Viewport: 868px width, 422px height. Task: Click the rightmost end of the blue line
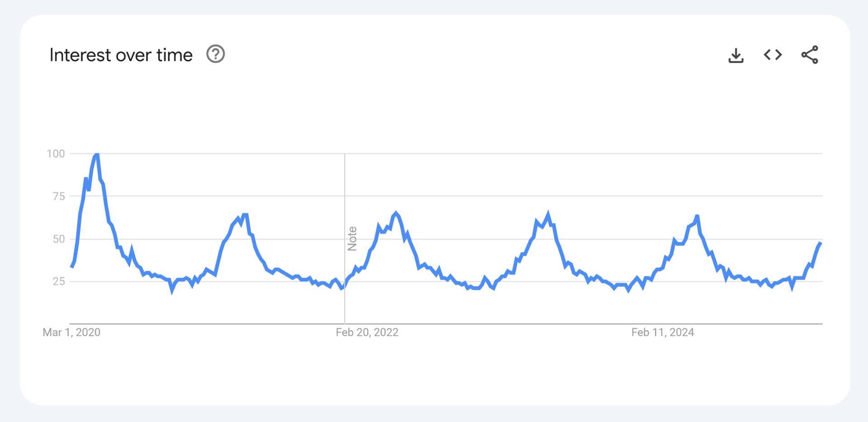click(820, 243)
